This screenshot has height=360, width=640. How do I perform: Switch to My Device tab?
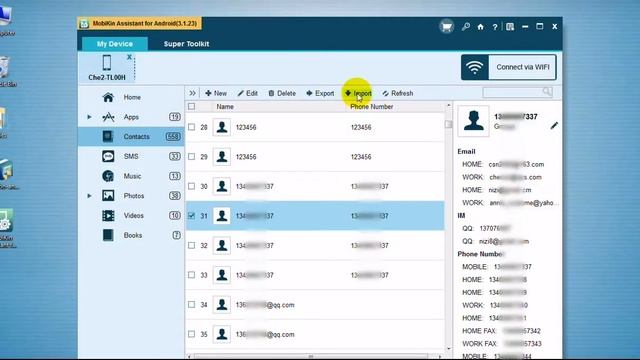115,44
